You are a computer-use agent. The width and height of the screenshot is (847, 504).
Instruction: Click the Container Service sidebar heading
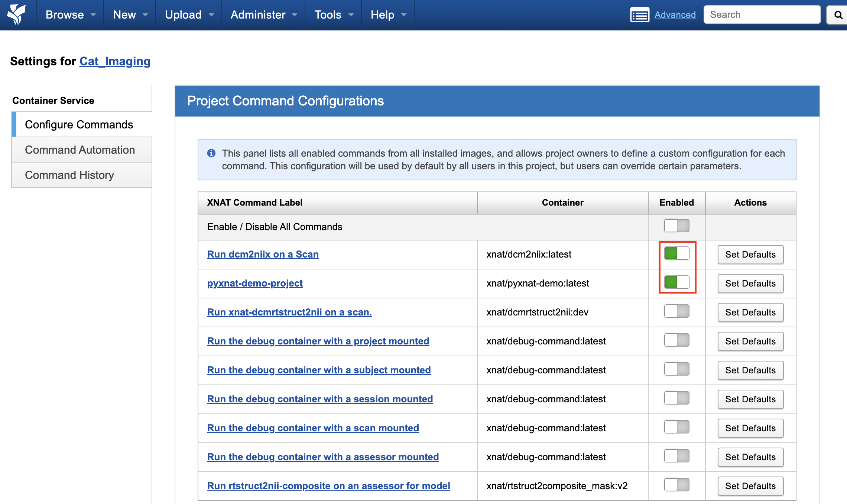coord(53,101)
